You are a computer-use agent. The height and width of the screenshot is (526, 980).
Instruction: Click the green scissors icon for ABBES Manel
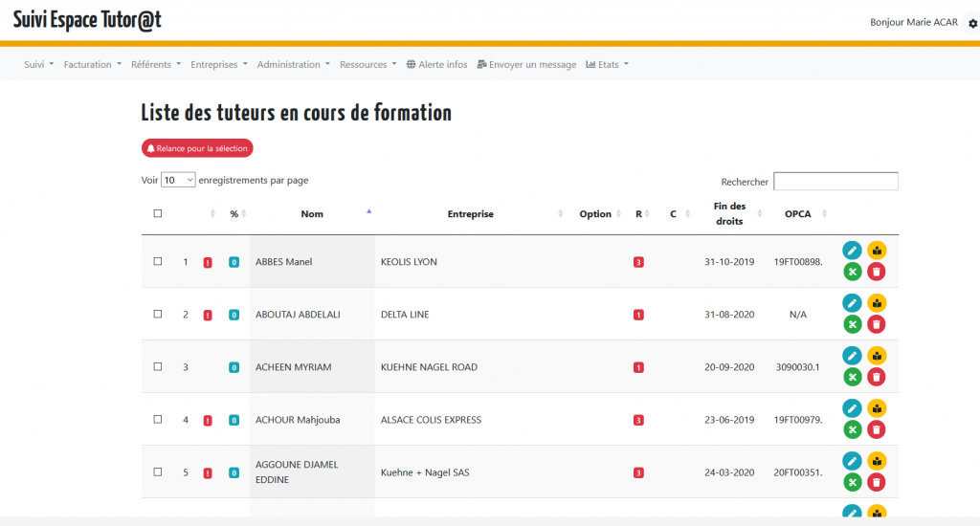(852, 272)
